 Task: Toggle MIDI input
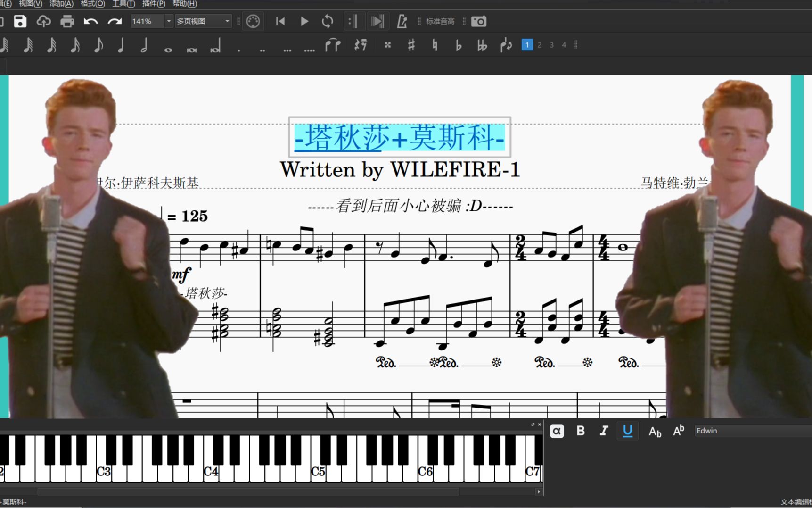[253, 21]
